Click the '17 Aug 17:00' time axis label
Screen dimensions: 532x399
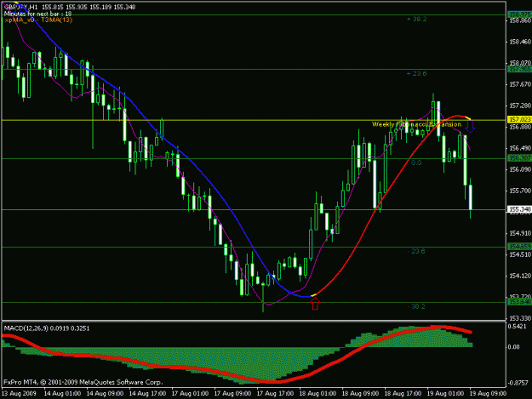coord(275,394)
